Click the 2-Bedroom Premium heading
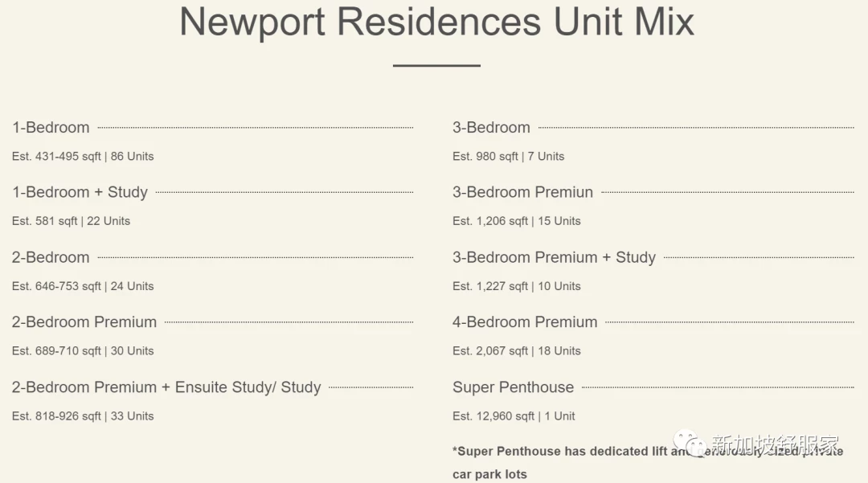The width and height of the screenshot is (868, 483). point(84,322)
